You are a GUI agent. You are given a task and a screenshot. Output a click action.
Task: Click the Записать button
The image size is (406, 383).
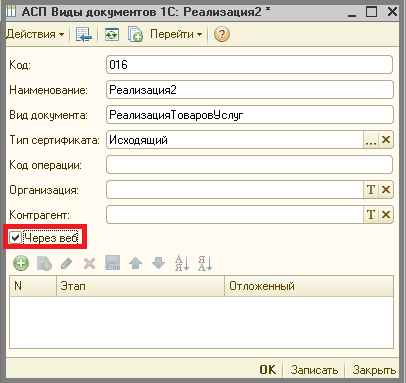(314, 370)
